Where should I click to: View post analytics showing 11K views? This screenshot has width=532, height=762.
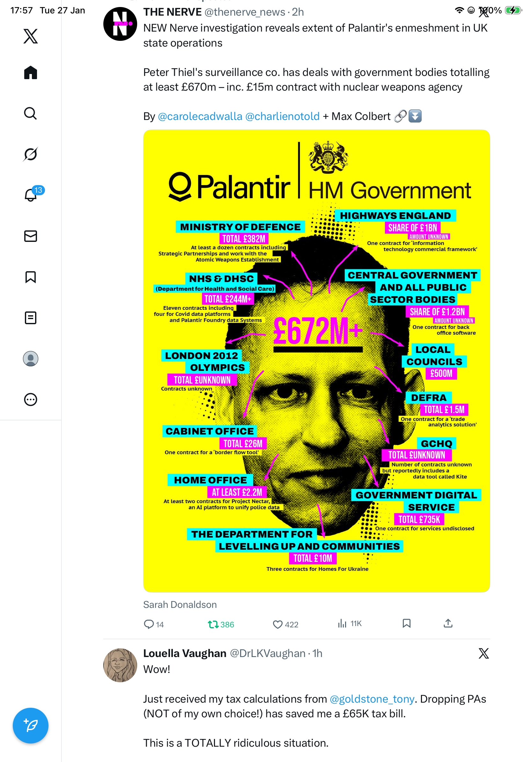[350, 623]
